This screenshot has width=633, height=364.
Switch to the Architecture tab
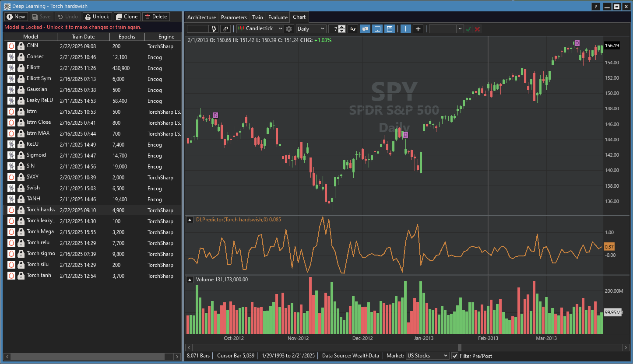(201, 17)
